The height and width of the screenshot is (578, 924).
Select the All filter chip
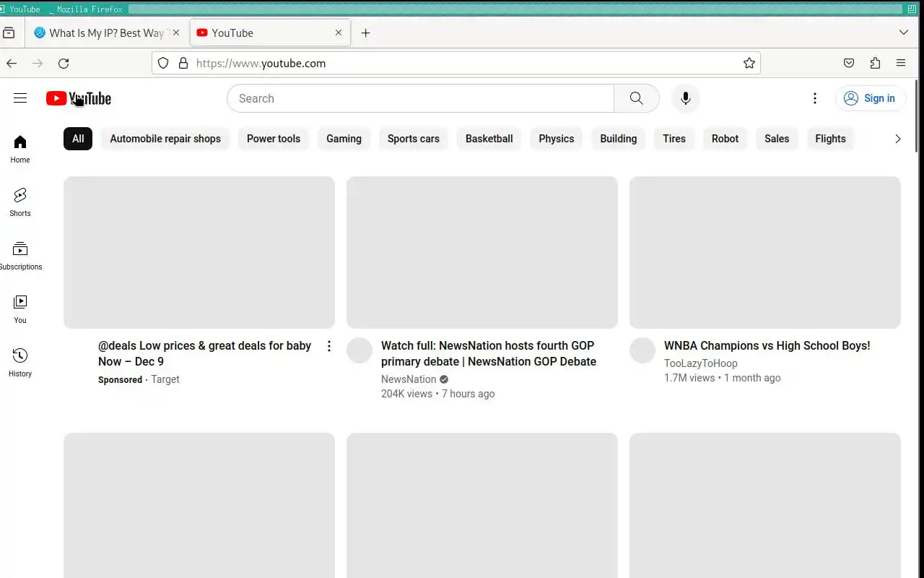78,139
